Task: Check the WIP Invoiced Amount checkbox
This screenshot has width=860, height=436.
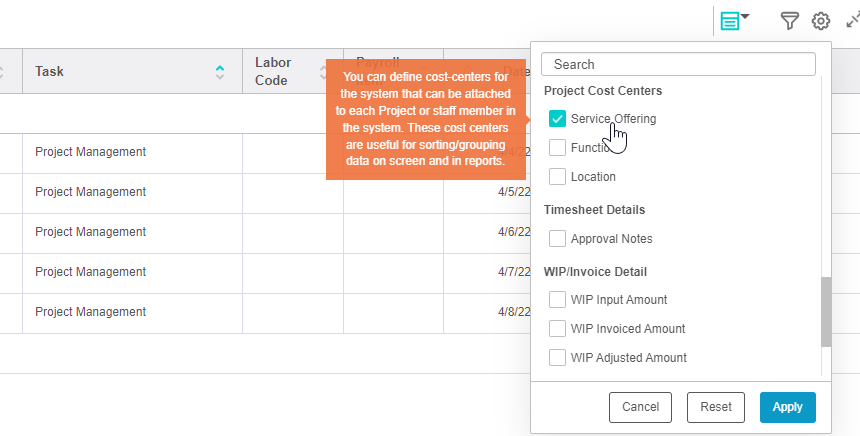Action: pos(557,329)
